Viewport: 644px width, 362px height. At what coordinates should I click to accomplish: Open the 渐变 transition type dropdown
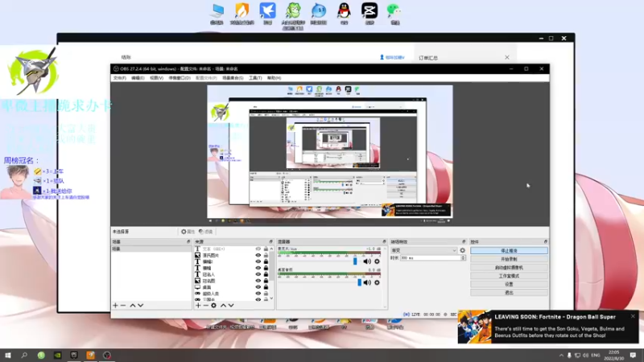[423, 250]
